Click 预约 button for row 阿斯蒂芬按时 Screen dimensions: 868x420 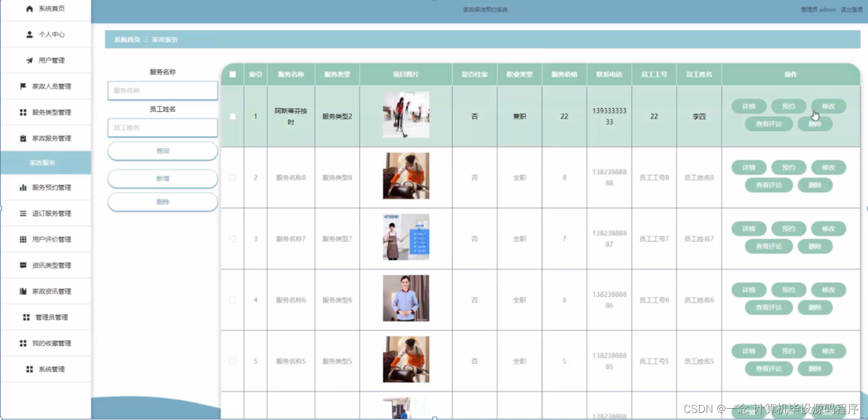click(x=789, y=106)
